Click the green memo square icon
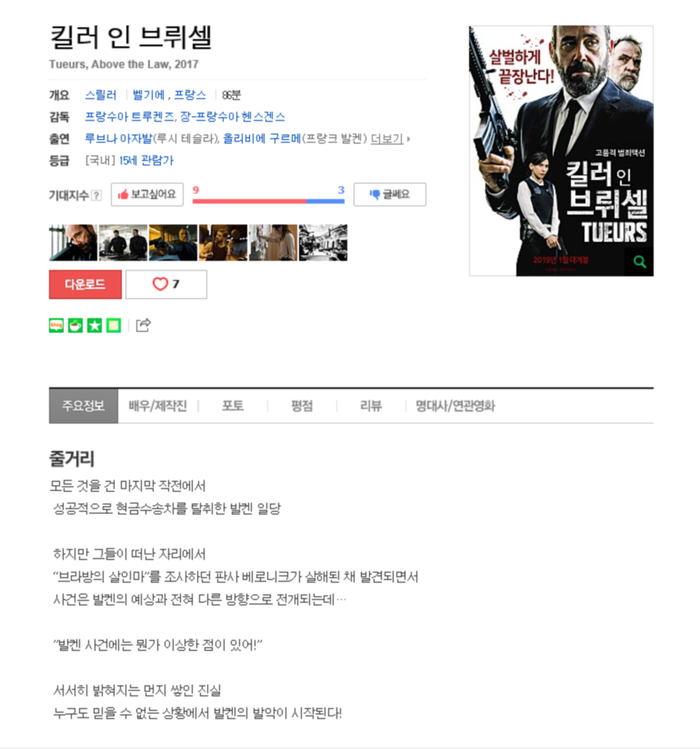The width and height of the screenshot is (700, 749). (113, 326)
